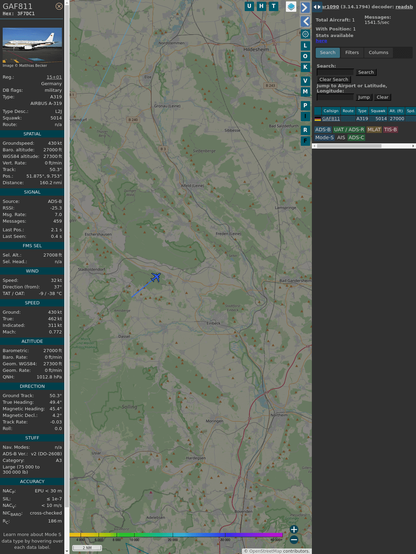This screenshot has width=416, height=554.
Task: Toggle the K map option button
Action: click(305, 67)
